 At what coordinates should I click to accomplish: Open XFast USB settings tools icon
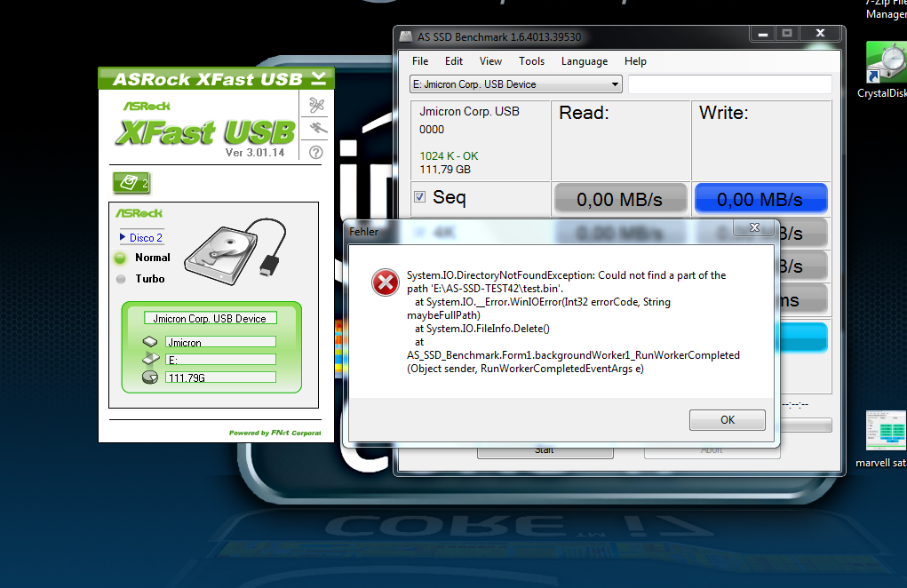[316, 105]
